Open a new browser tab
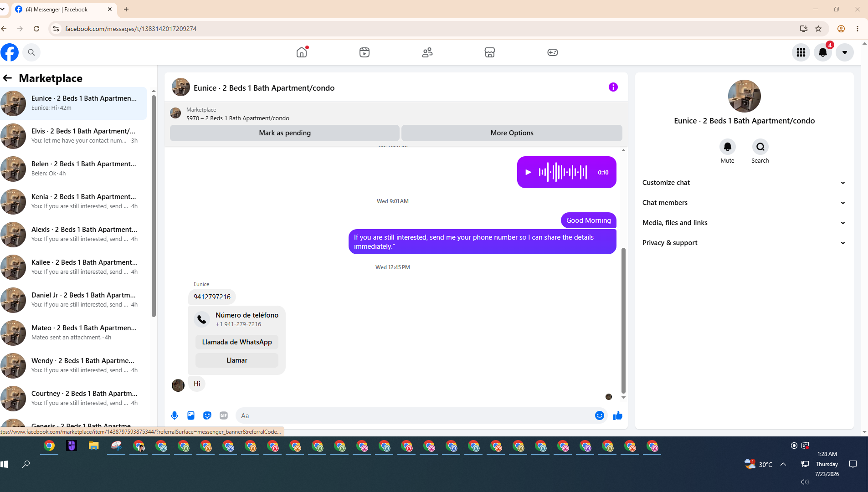Screen dimensions: 868x492 126,9
